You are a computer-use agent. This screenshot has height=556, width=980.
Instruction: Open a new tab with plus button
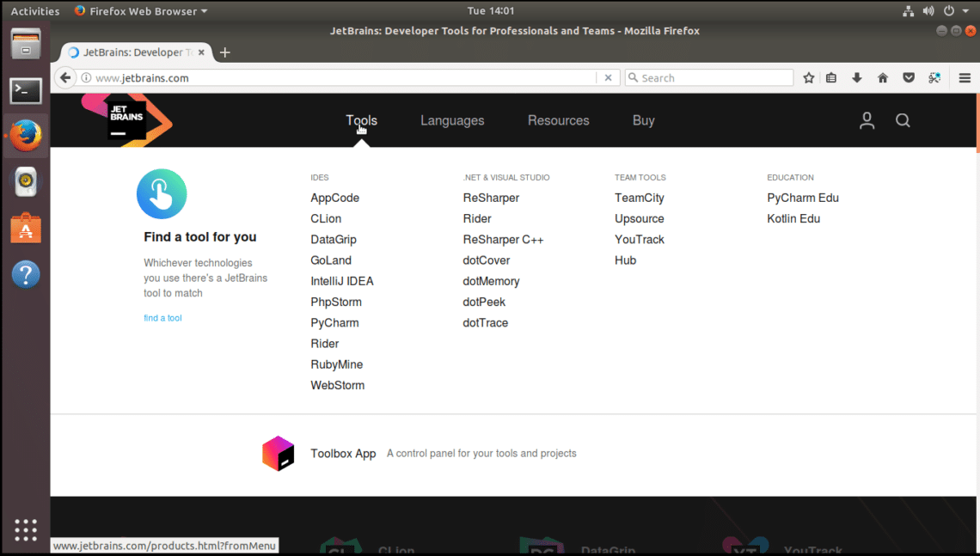pos(225,52)
